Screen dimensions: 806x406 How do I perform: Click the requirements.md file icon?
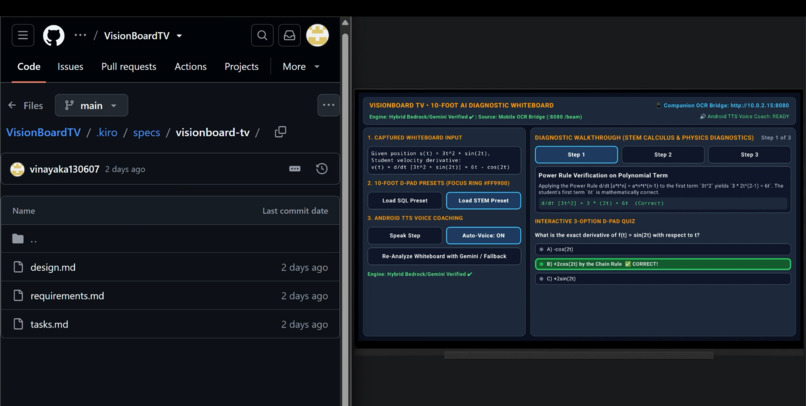(18, 296)
